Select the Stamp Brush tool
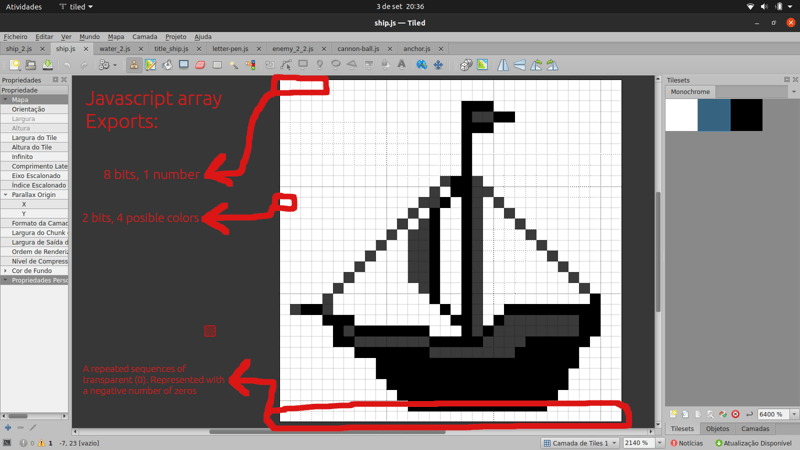800x450 pixels. click(x=134, y=65)
